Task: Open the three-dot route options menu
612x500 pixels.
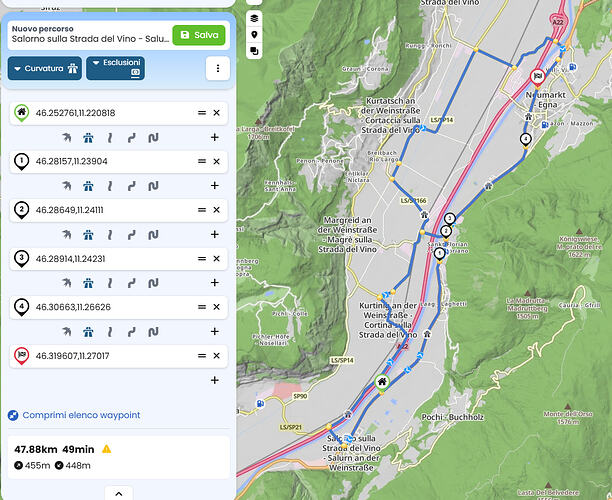Action: tap(218, 68)
